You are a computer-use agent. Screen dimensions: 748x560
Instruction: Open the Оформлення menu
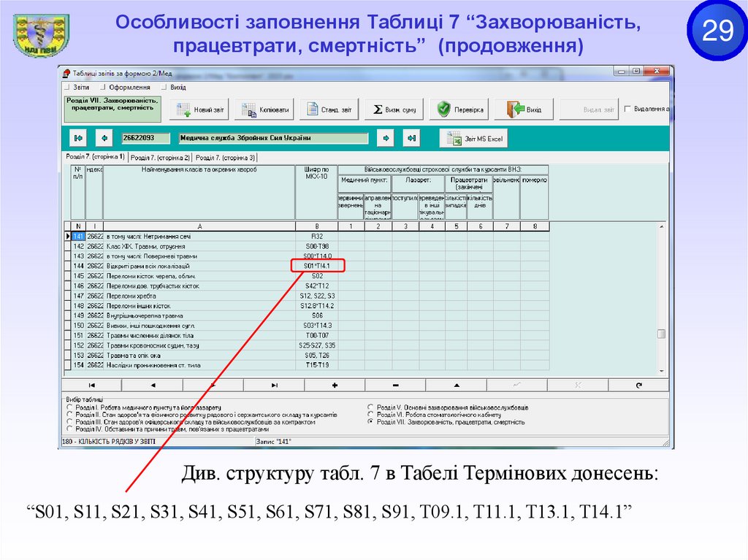tap(129, 88)
